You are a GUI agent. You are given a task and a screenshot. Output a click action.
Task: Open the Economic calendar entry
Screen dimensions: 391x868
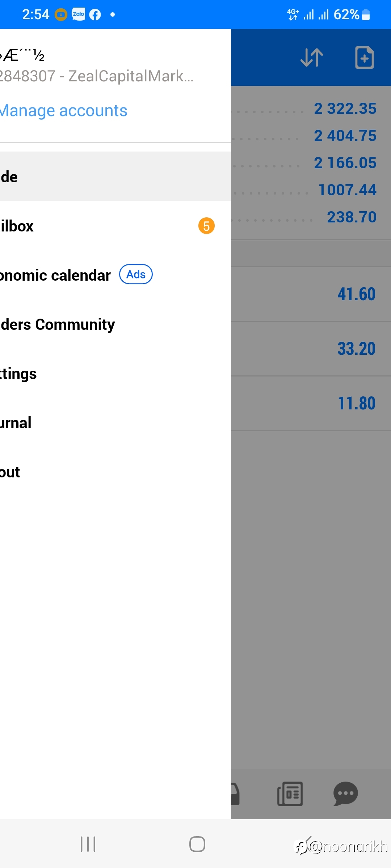(115, 275)
